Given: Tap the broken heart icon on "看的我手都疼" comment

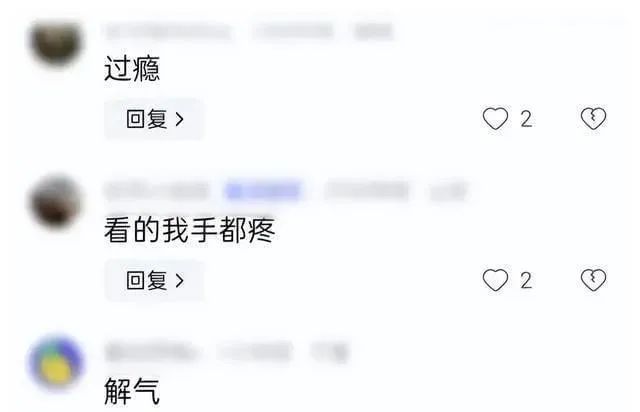Looking at the screenshot, I should (593, 280).
